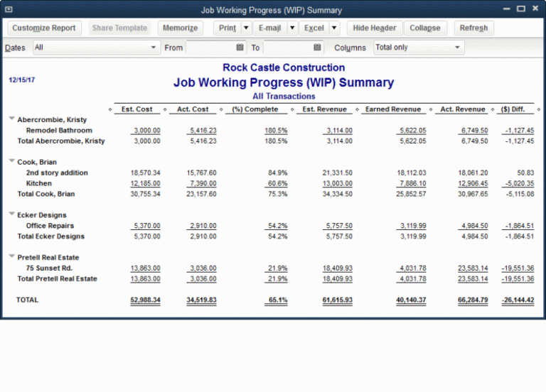
Task: Click the All Transactions subtitle
Action: click(x=284, y=97)
